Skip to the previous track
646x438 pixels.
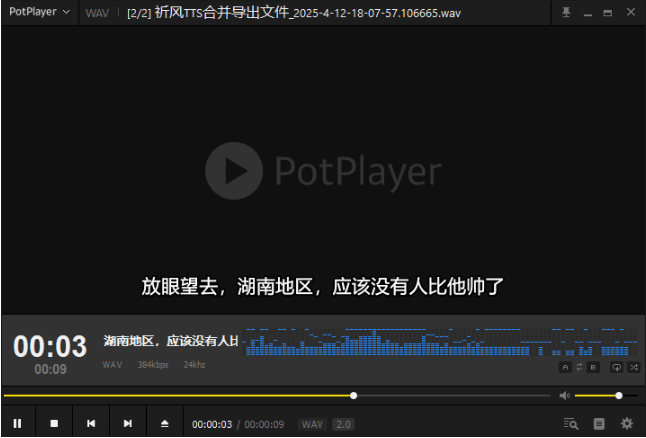pos(91,424)
